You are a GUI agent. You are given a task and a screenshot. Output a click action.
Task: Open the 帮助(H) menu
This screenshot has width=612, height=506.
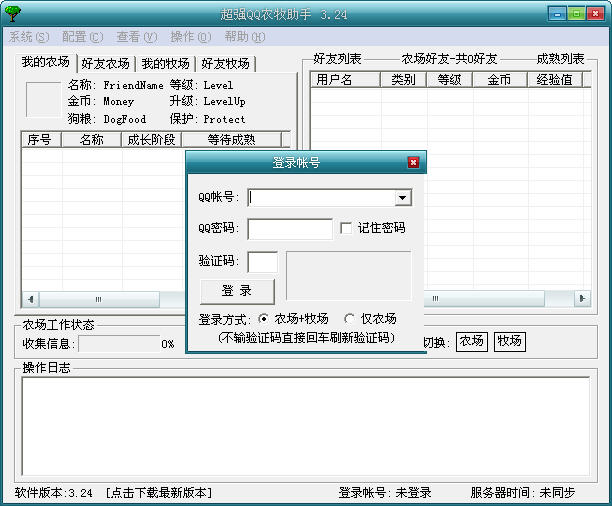245,37
